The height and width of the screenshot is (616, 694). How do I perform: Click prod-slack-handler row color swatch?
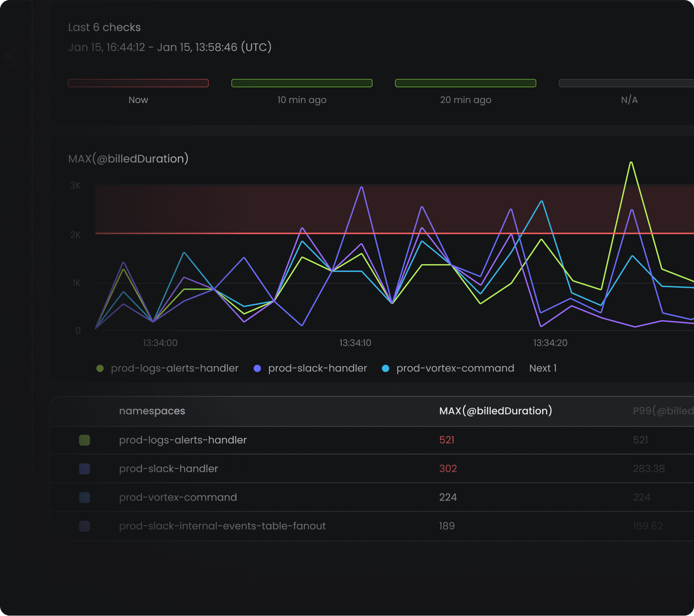click(85, 469)
